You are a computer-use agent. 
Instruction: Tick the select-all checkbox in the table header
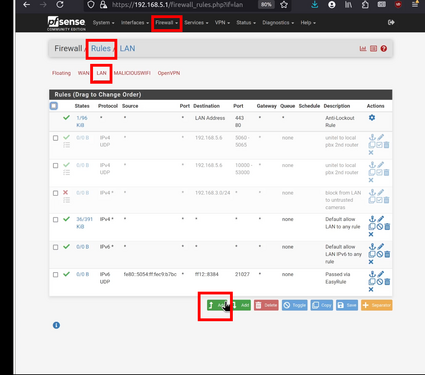point(54,106)
